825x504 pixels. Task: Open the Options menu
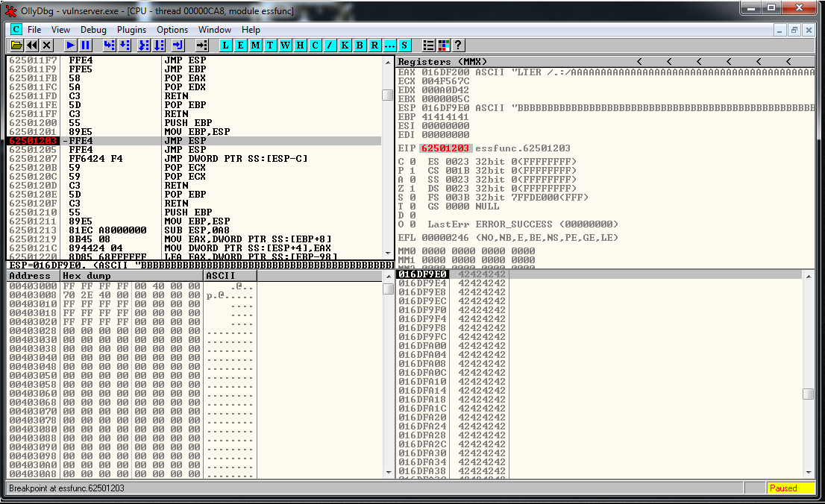point(172,30)
